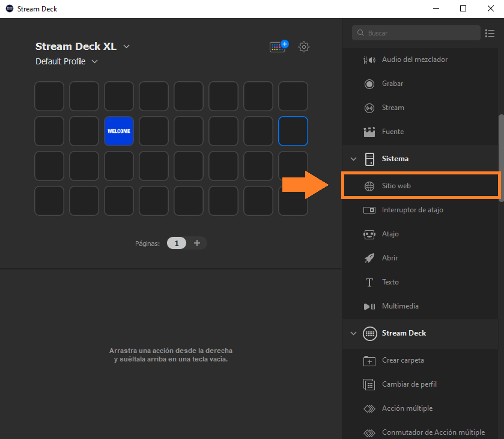The width and height of the screenshot is (504, 439).
Task: Choose the Fuente action icon
Action: point(369,132)
